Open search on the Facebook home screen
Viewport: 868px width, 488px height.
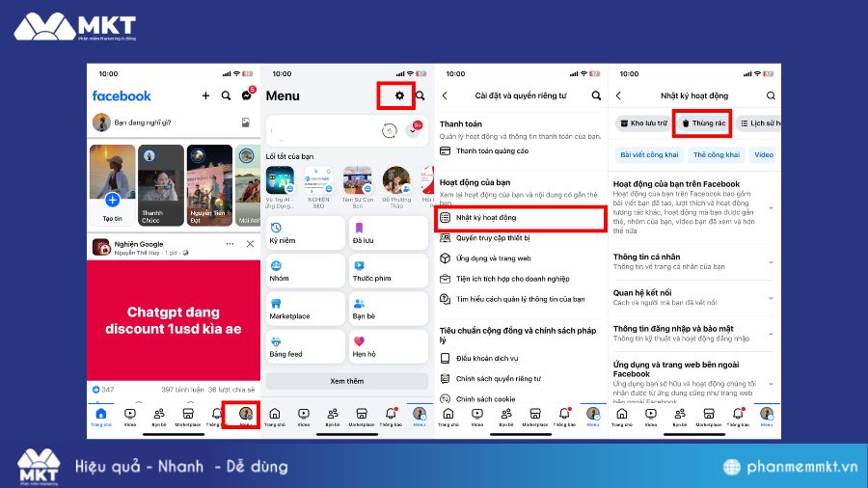click(x=226, y=95)
